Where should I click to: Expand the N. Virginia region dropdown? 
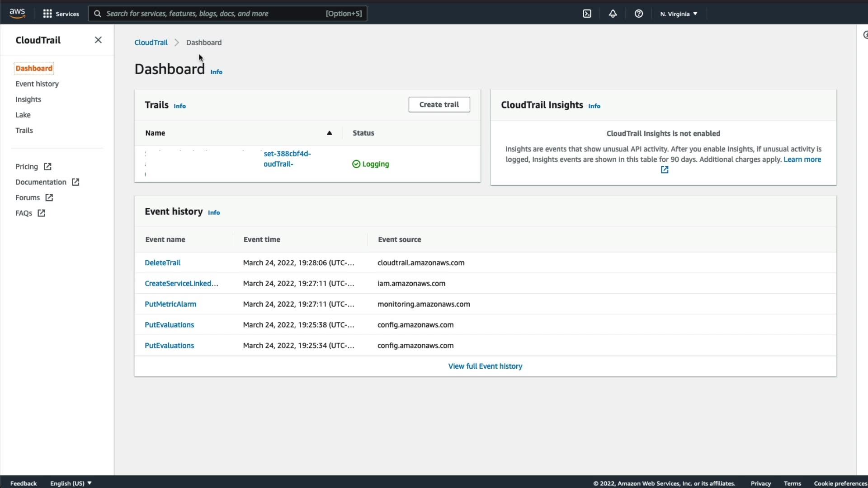tap(679, 14)
